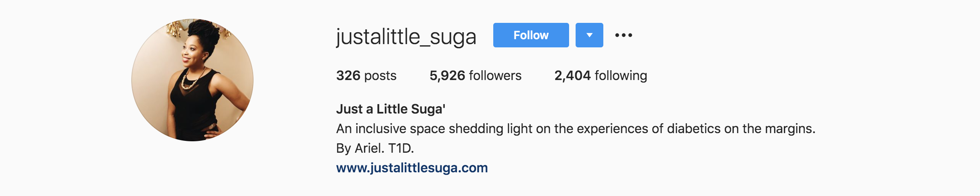Click the 5,926 followers number
The height and width of the screenshot is (196, 980).
click(447, 76)
